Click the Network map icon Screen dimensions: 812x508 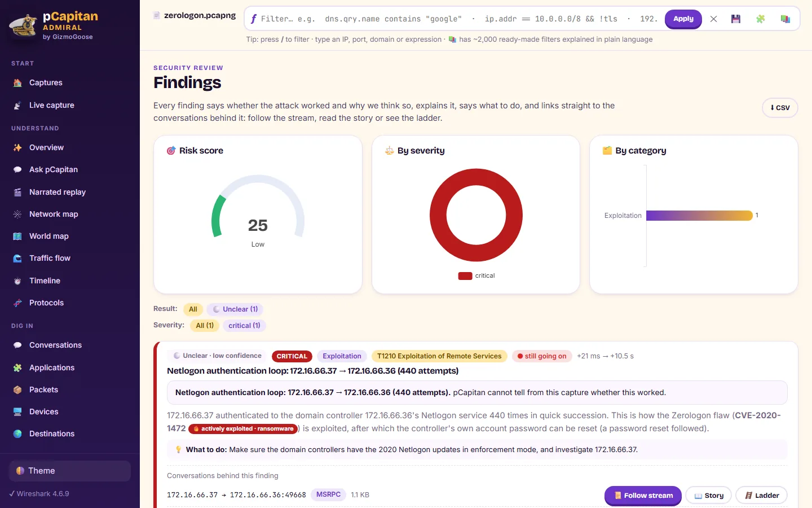17,214
